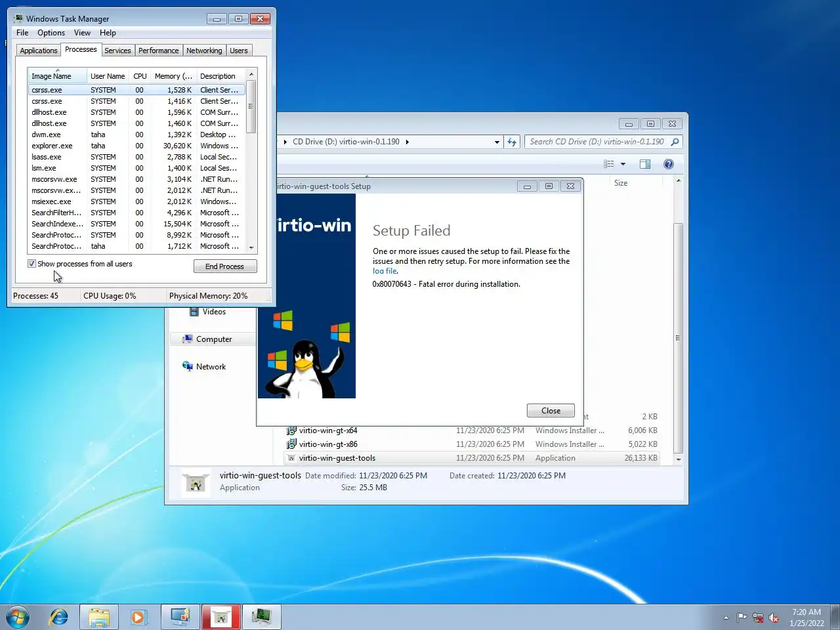The image size is (840, 630).
Task: Click the muted volume tray icon
Action: [774, 618]
